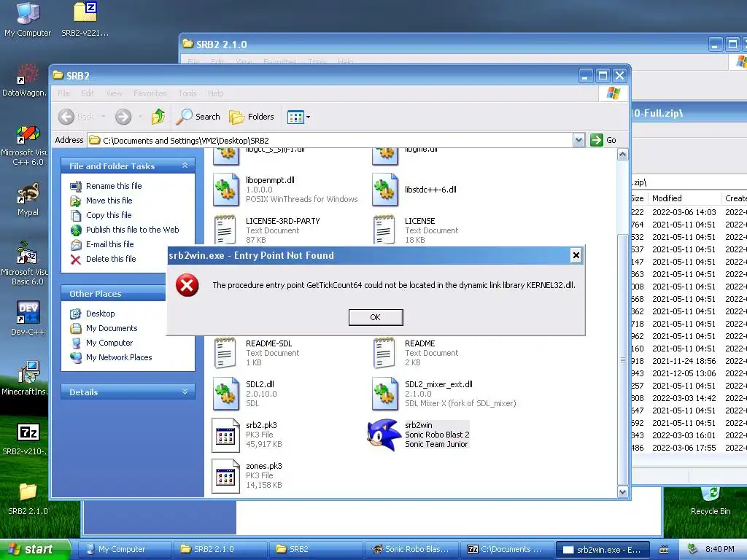
Task: Open the Favorites menu in SRB2 window
Action: click(x=150, y=93)
